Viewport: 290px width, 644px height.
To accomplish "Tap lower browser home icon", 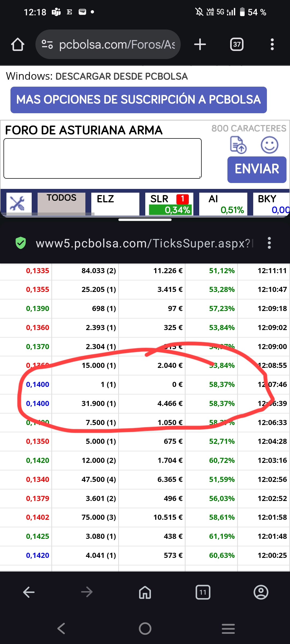I will click(145, 592).
